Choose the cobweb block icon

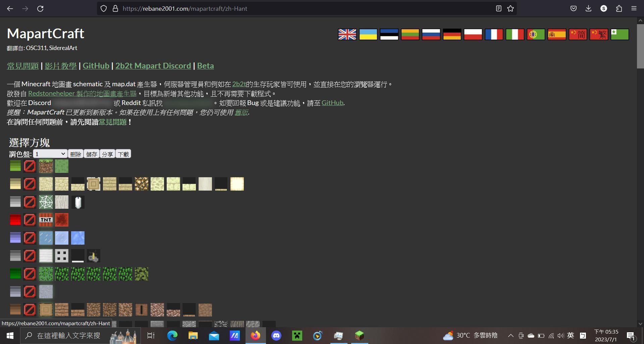tap(46, 202)
